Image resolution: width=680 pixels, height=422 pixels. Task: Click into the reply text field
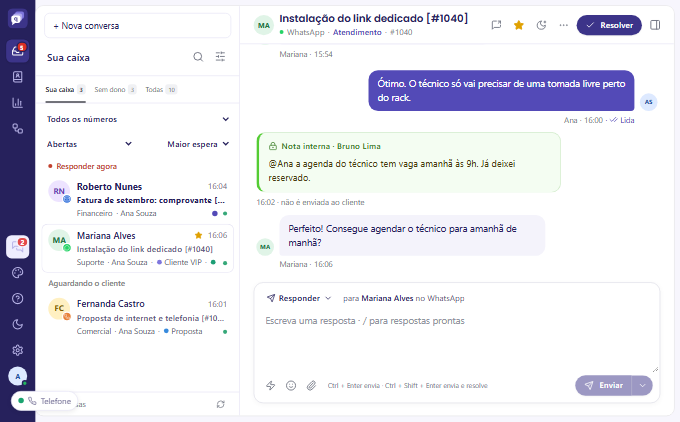pos(457,340)
